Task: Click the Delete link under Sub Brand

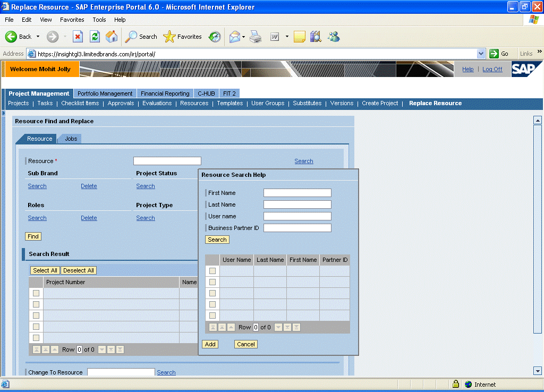Action: point(89,186)
